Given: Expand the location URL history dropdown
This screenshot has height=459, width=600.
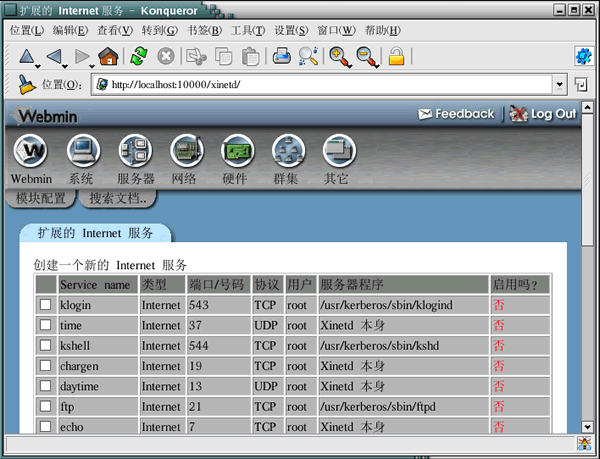Looking at the screenshot, I should 559,85.
